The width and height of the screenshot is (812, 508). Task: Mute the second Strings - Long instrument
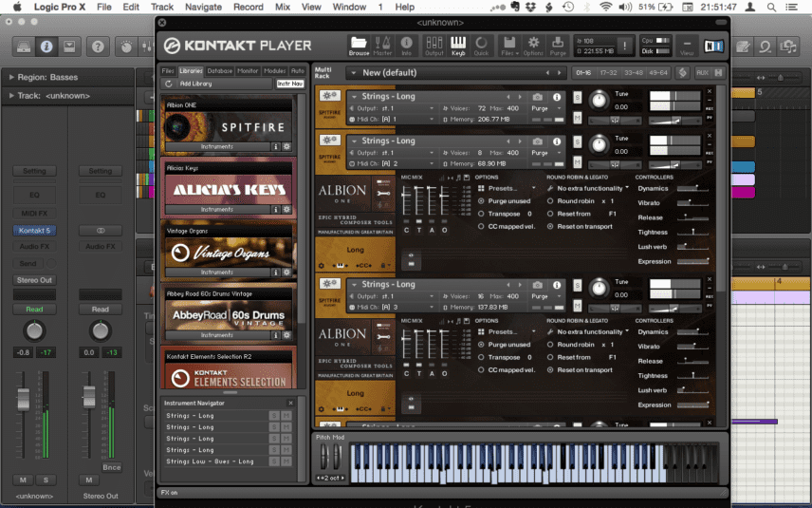tap(577, 161)
